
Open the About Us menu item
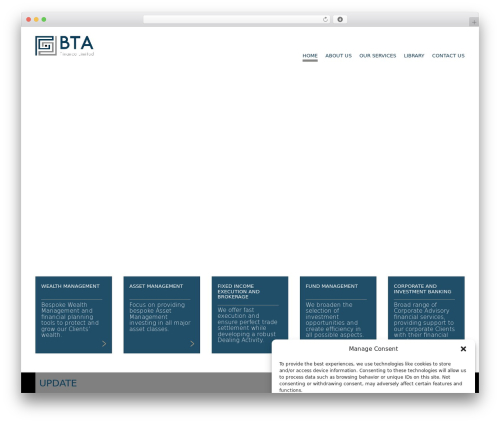pyautogui.click(x=338, y=56)
